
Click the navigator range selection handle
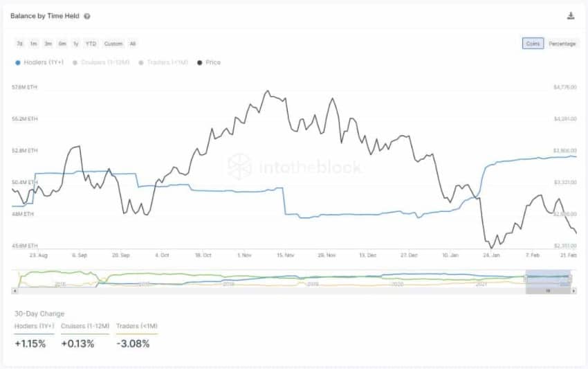tap(526, 278)
